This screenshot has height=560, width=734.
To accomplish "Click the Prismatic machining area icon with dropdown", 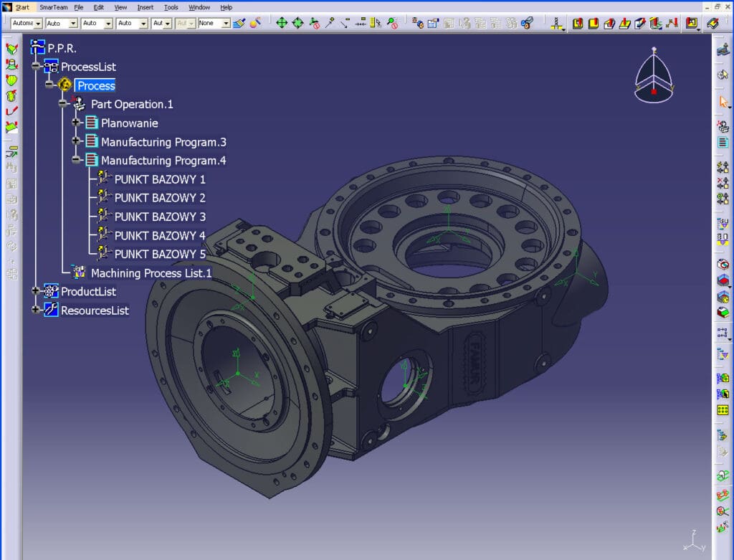I will 692,23.
